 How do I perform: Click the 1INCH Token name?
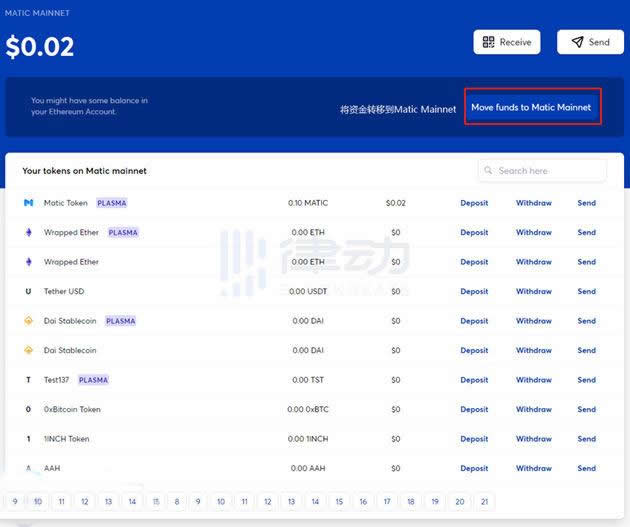[67, 439]
